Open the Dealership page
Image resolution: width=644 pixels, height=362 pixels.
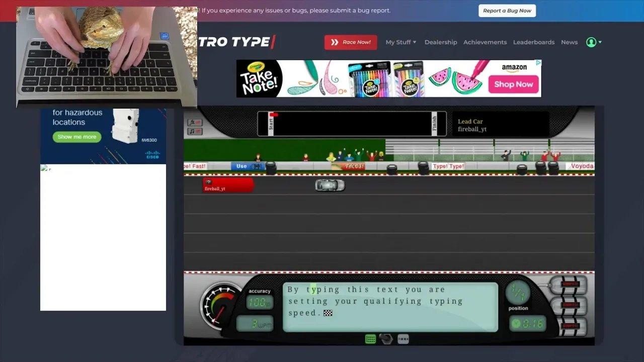(441, 42)
